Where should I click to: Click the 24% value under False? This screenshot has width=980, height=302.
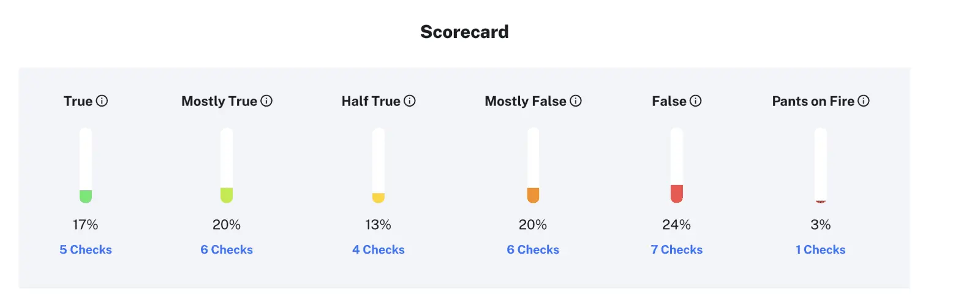coord(677,225)
